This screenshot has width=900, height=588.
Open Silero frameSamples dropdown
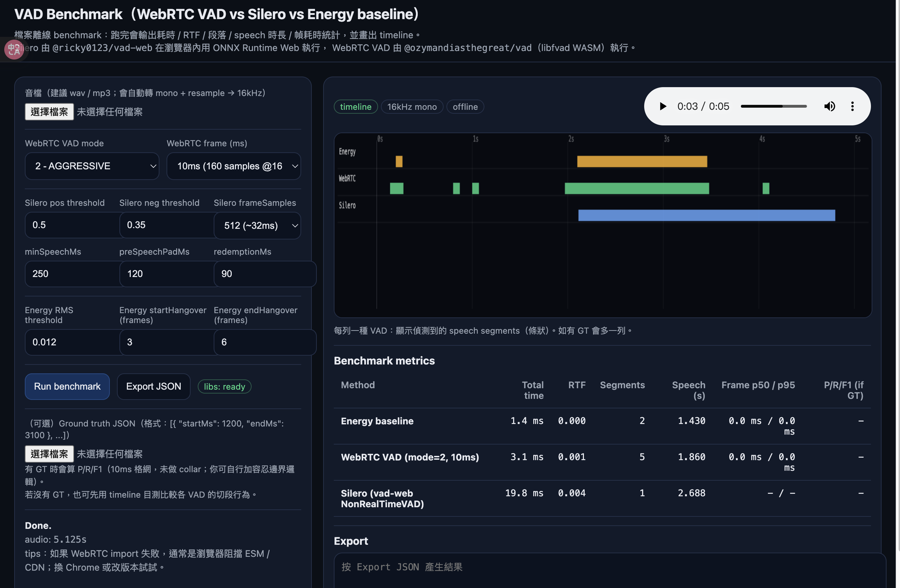(257, 225)
